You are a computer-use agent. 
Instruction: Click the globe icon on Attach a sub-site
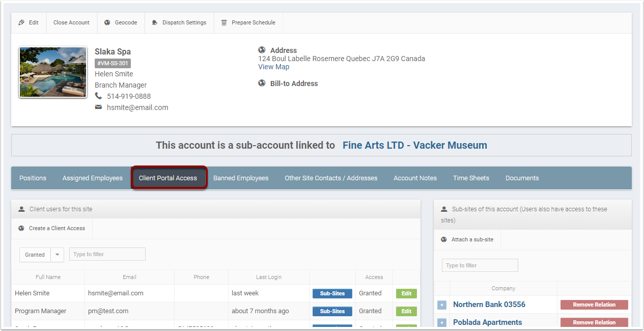coord(443,239)
